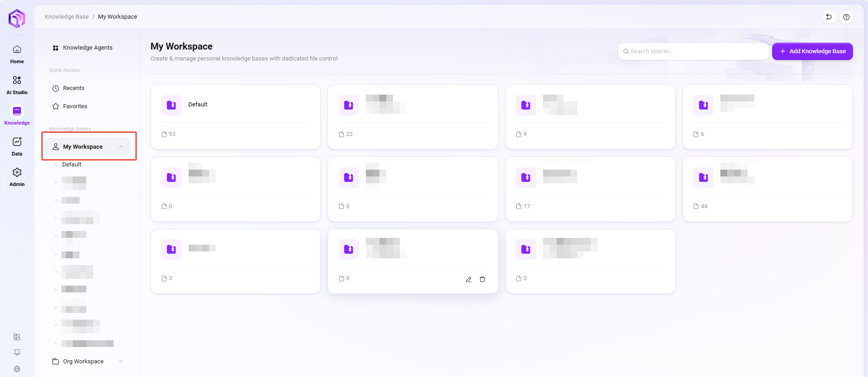Expand the Org Workspace section
Image resolution: width=868 pixels, height=377 pixels.
[x=121, y=362]
